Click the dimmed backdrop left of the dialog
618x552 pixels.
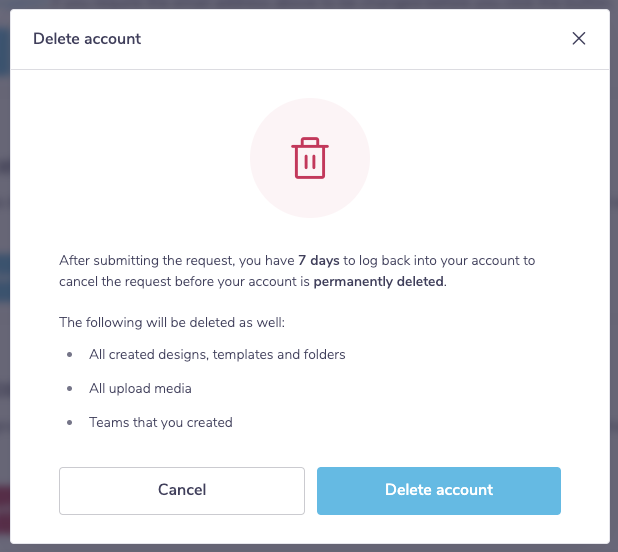point(4,300)
